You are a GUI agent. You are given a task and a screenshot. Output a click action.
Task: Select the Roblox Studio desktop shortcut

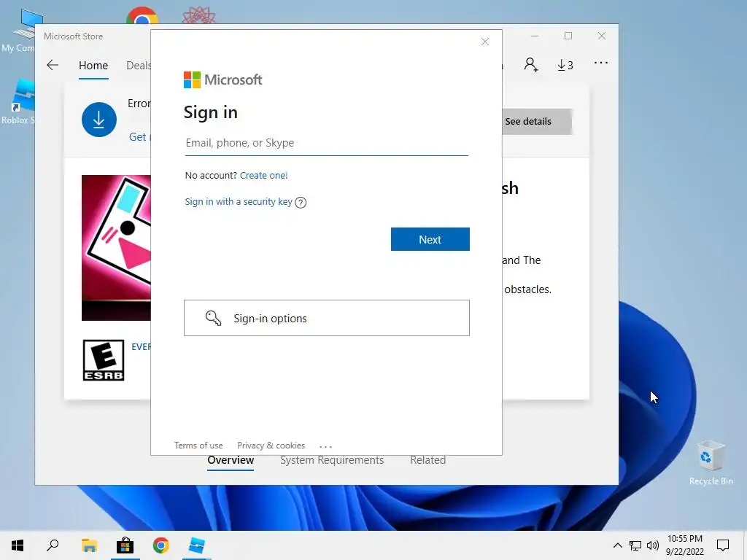[x=18, y=102]
